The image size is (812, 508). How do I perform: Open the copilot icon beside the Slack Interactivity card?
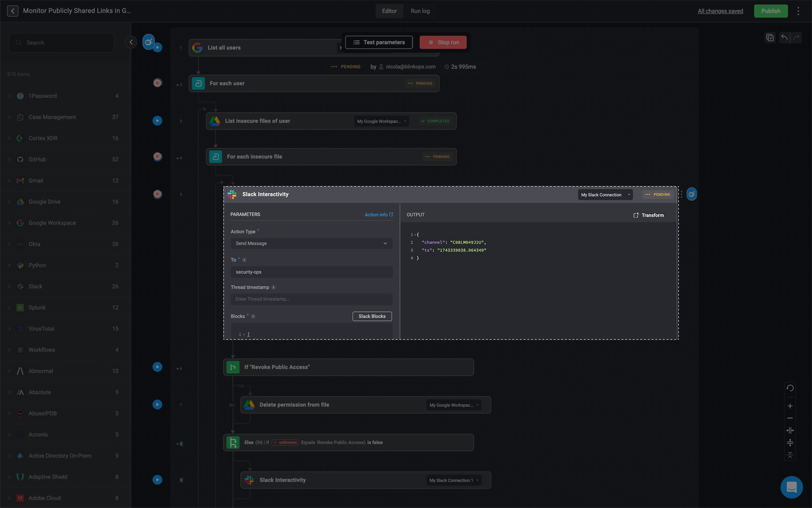pyautogui.click(x=692, y=194)
